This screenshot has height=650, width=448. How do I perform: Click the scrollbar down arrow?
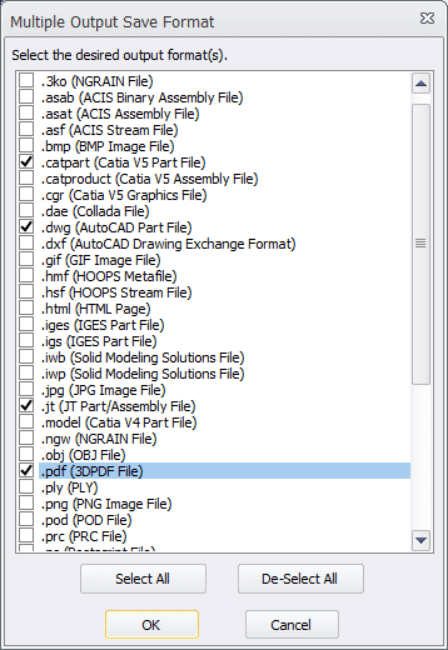click(x=421, y=540)
